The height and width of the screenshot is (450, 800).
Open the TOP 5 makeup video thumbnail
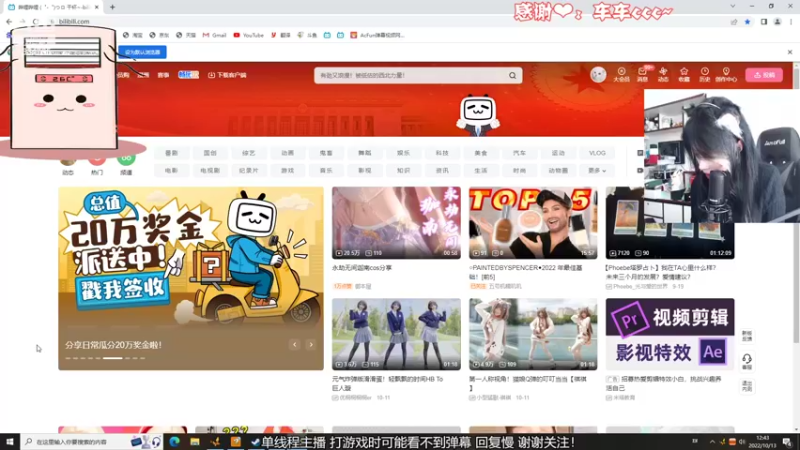tap(533, 222)
